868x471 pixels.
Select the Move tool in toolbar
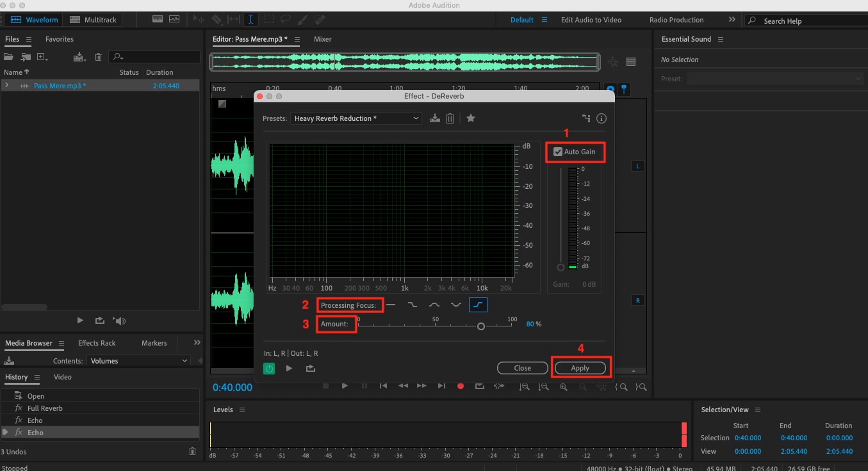click(200, 20)
